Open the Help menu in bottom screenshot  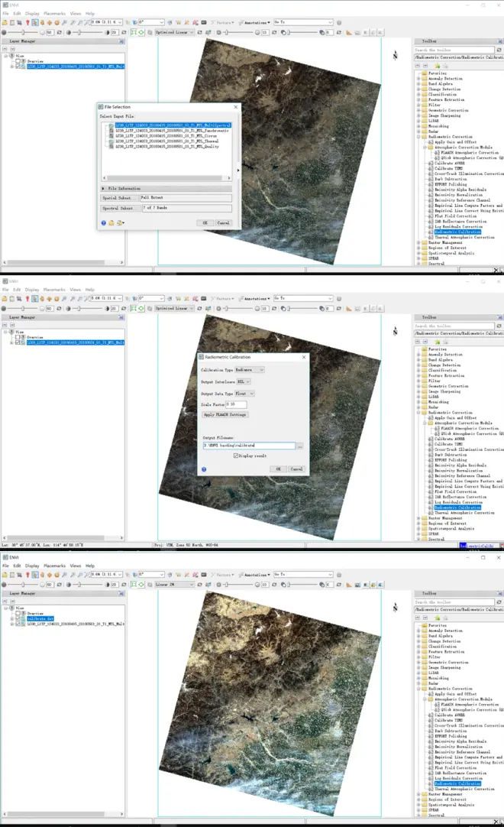[90, 566]
